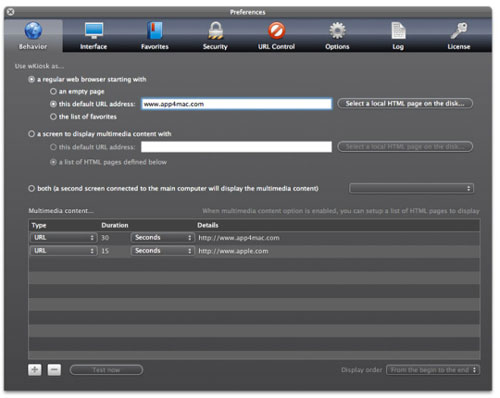Click the Type column header
Screen dimensions: 500x398
coord(39,226)
